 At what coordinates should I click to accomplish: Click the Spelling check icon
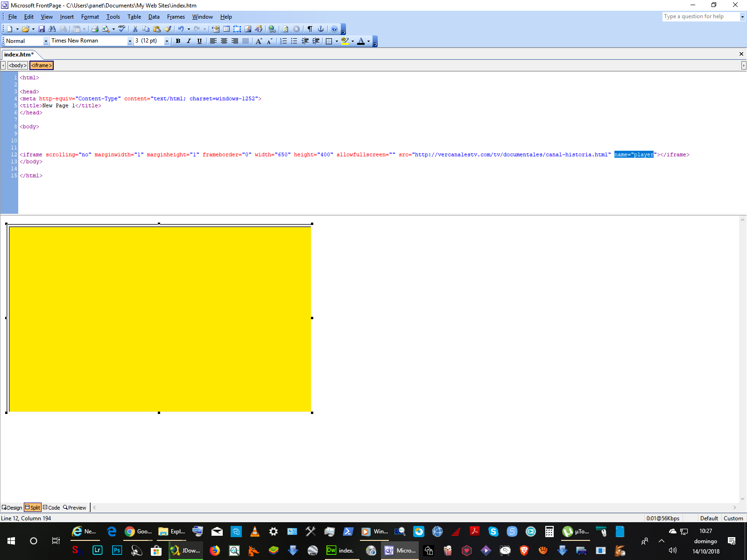121,29
